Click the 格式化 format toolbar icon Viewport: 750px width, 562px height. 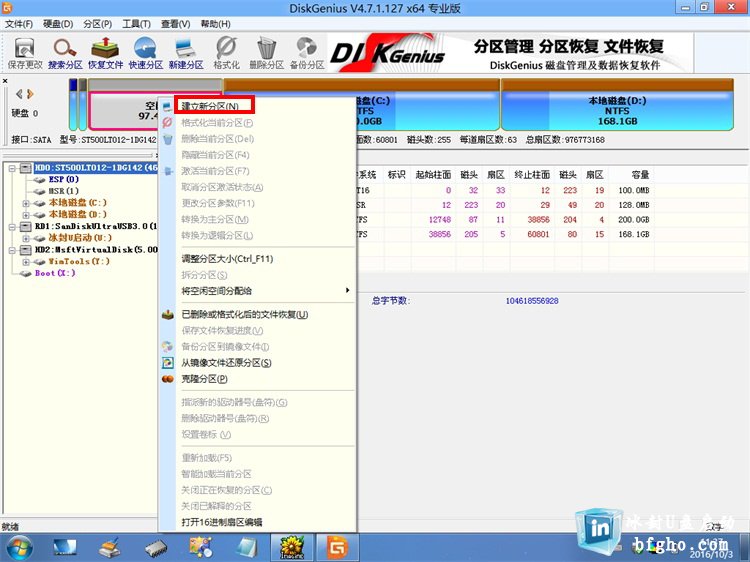pyautogui.click(x=226, y=54)
